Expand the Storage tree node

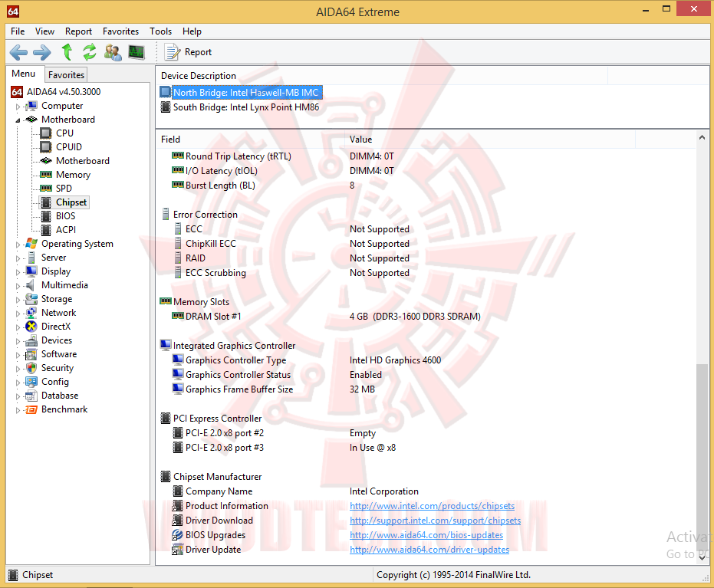[18, 300]
